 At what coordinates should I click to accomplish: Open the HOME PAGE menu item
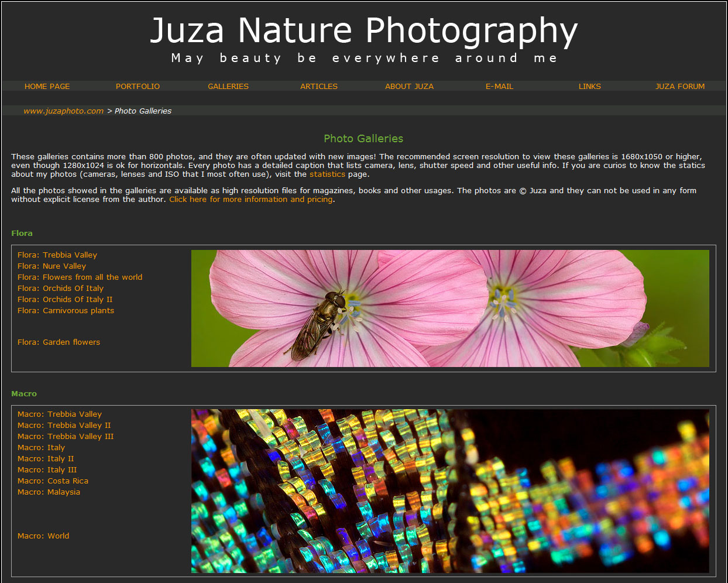pyautogui.click(x=47, y=86)
